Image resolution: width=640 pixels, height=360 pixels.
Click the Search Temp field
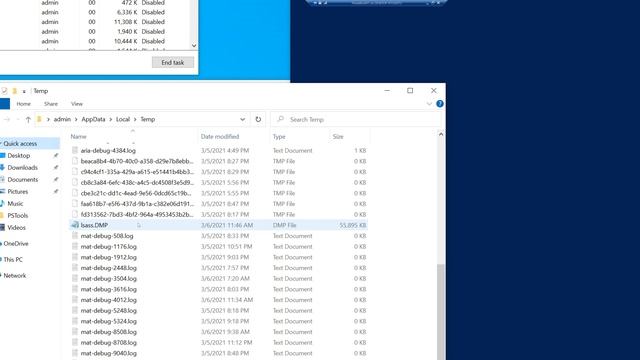pos(356,119)
